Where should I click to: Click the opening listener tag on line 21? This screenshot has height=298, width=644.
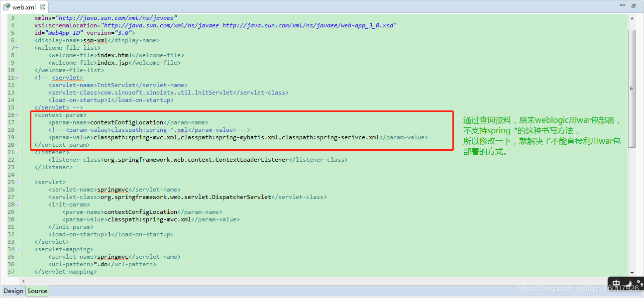[x=52, y=152]
